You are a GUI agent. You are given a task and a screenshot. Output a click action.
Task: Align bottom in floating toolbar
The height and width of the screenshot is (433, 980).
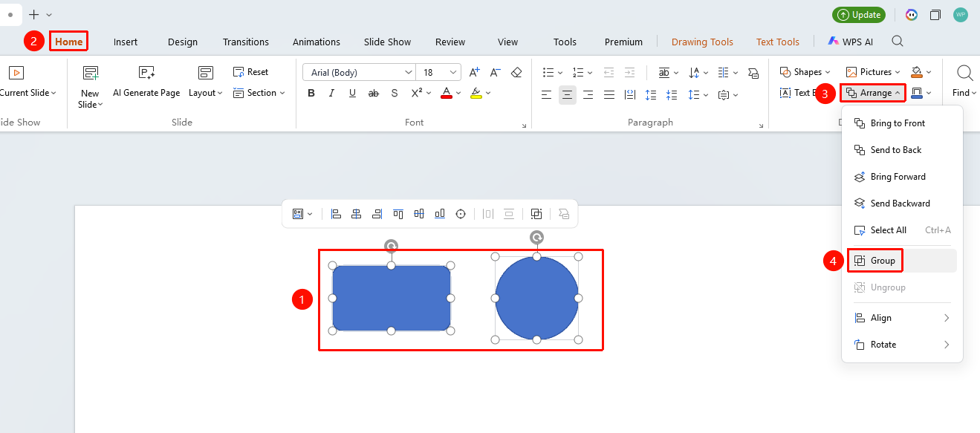point(440,214)
